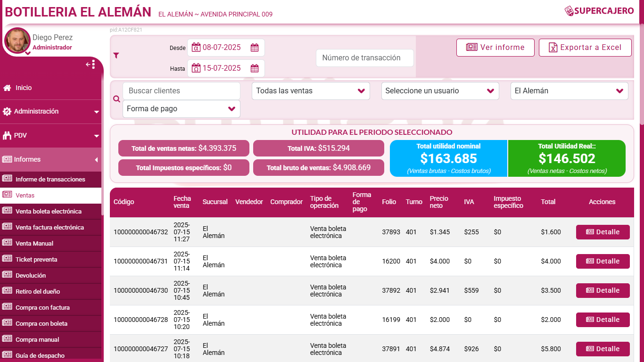
Task: Click the icon next to Compra con factura
Action: [x=7, y=307]
